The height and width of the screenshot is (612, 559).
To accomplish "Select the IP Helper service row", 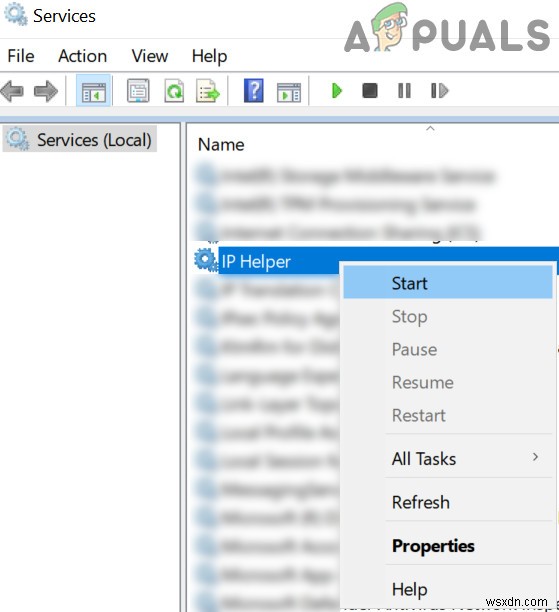I will tap(376, 260).
